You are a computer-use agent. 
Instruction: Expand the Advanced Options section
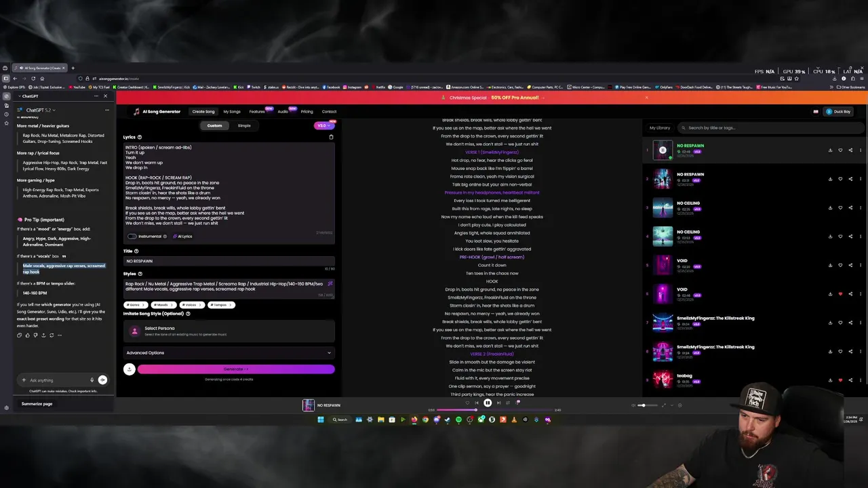click(229, 352)
